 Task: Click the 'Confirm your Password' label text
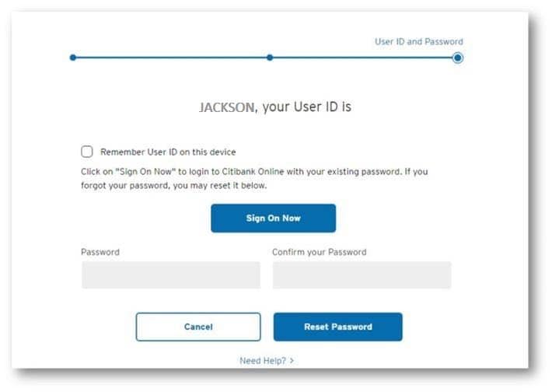319,252
